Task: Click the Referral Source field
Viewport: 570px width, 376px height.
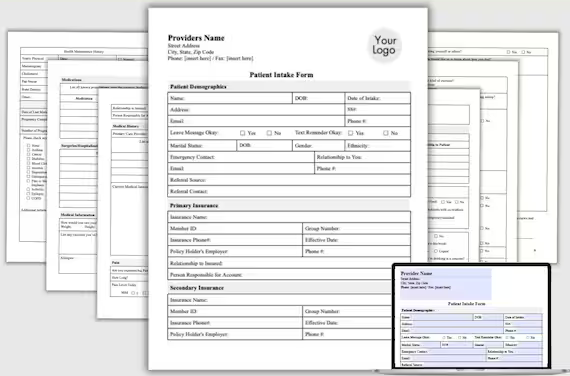Action: click(289, 180)
